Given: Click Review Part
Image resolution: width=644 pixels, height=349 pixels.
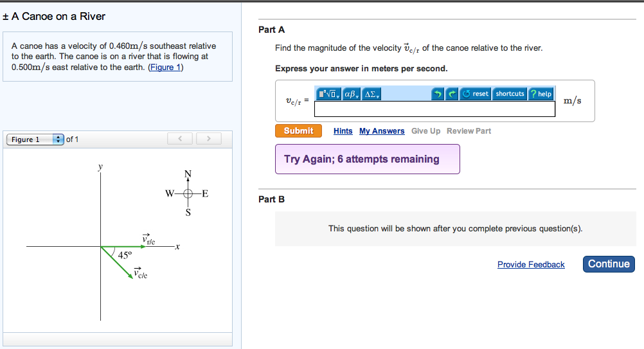Looking at the screenshot, I should click(469, 131).
